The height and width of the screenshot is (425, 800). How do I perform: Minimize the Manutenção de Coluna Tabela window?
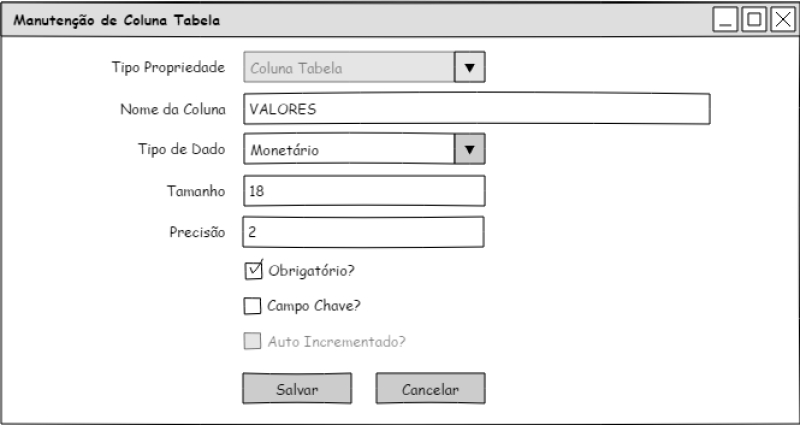click(726, 20)
